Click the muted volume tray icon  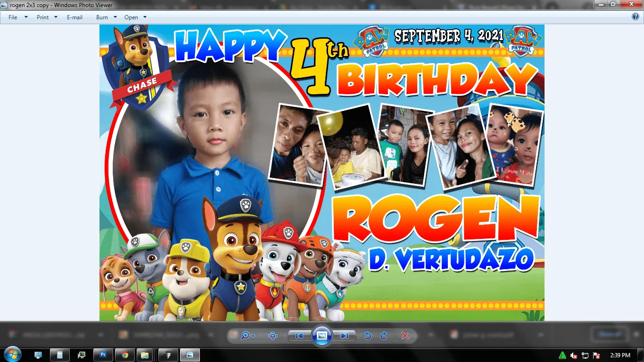tap(574, 355)
